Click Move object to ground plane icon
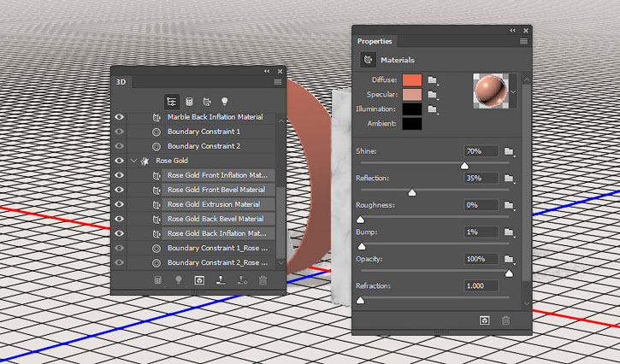 (x=221, y=280)
